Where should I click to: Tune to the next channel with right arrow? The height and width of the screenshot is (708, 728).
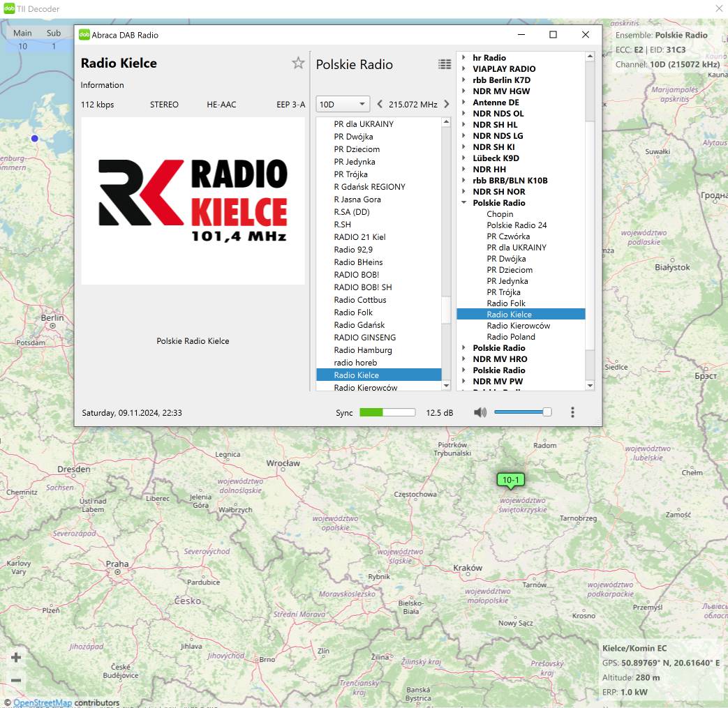coord(447,105)
